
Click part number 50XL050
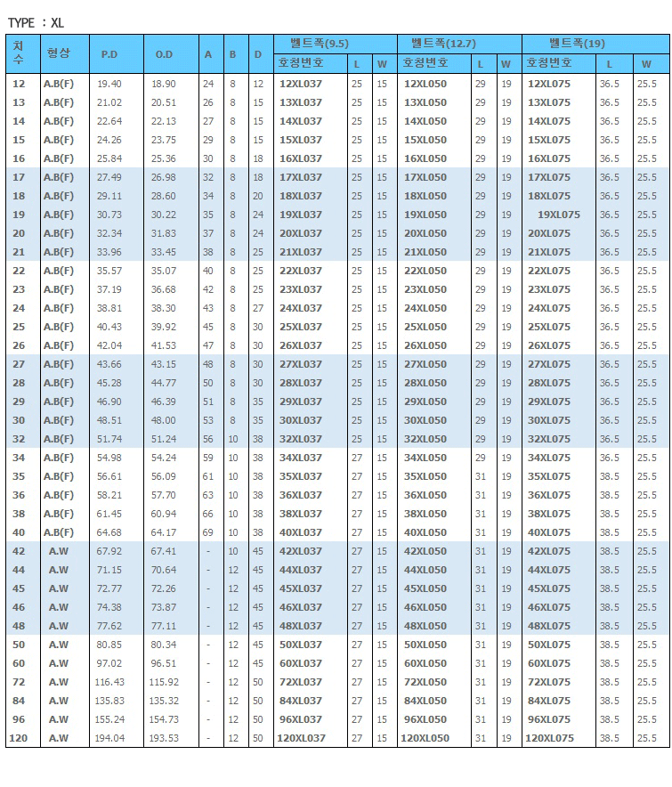click(x=425, y=645)
